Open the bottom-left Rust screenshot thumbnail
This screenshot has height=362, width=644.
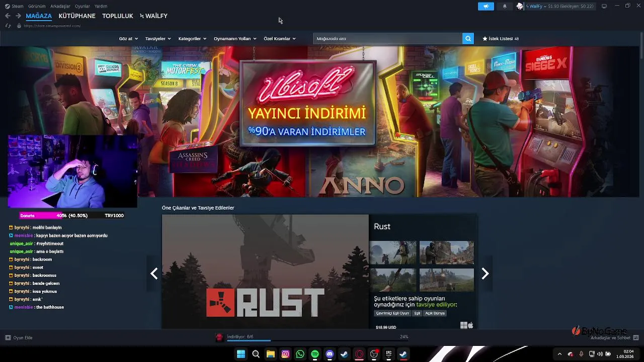[393, 280]
